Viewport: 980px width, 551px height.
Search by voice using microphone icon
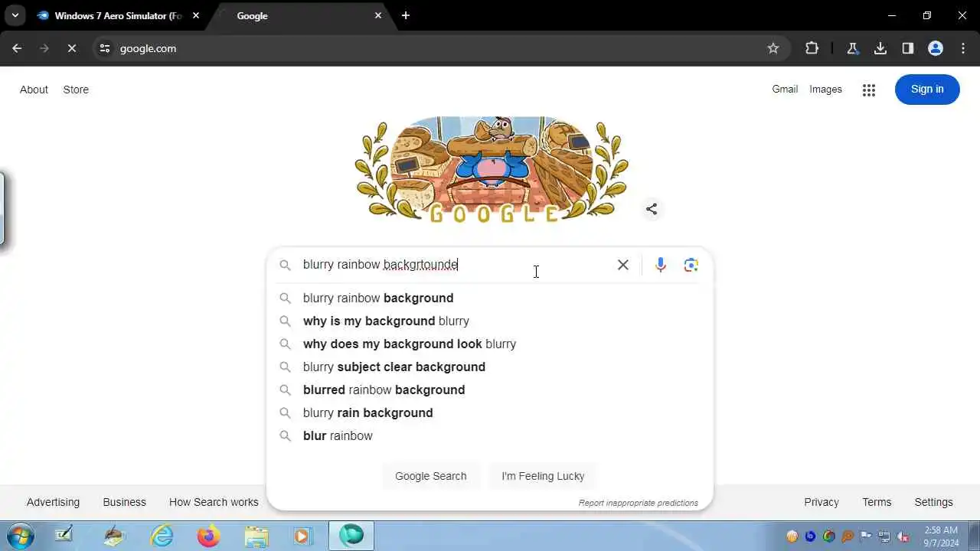tap(661, 265)
